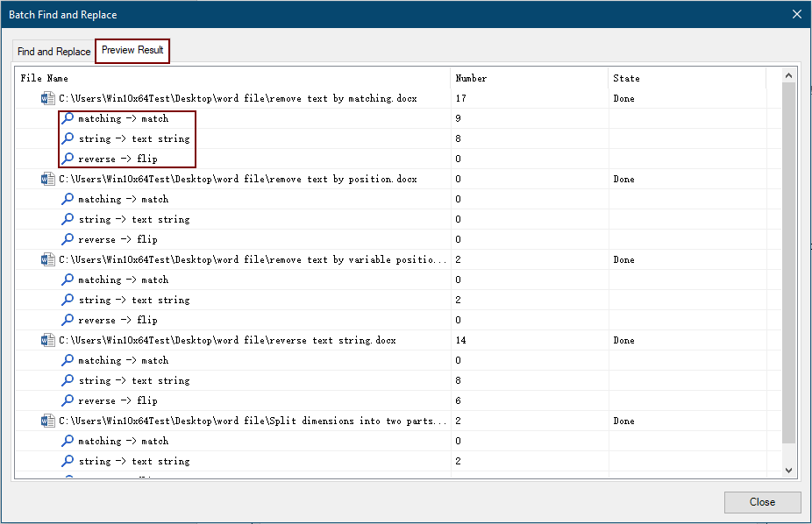The height and width of the screenshot is (524, 812).
Task: Switch to the Find and Replace tab
Action: point(53,52)
